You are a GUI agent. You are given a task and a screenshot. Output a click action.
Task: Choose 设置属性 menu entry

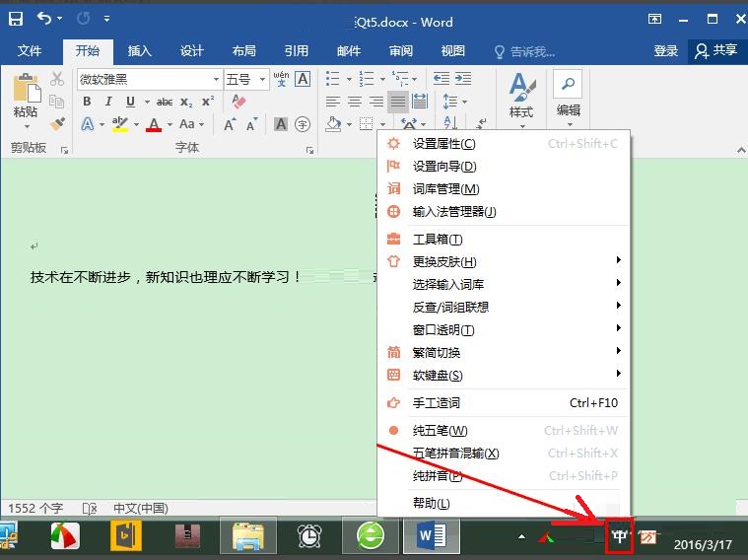click(504, 144)
